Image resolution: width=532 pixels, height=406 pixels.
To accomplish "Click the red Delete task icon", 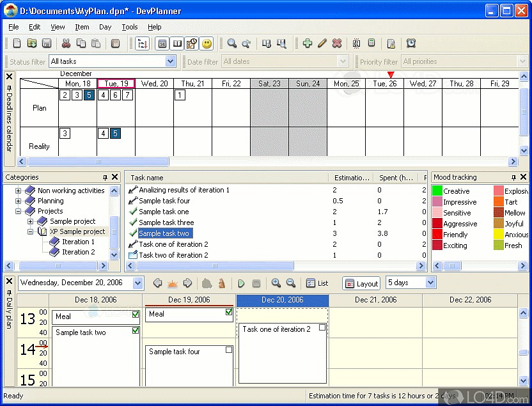I will 336,43.
